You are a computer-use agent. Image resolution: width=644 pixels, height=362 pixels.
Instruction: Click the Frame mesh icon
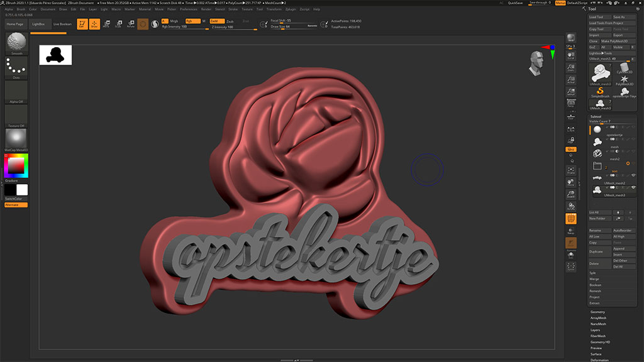click(x=571, y=170)
